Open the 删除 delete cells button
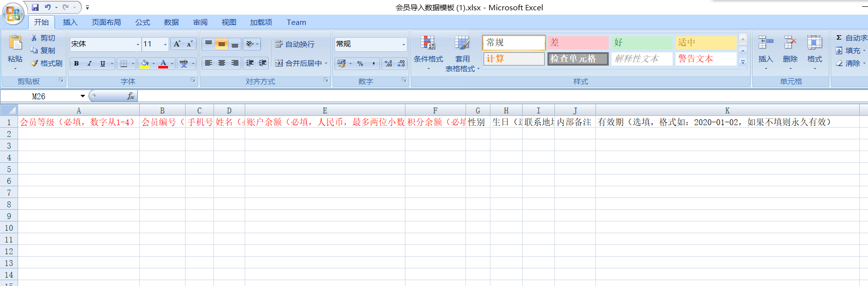This screenshot has height=286, width=868. coord(790,52)
